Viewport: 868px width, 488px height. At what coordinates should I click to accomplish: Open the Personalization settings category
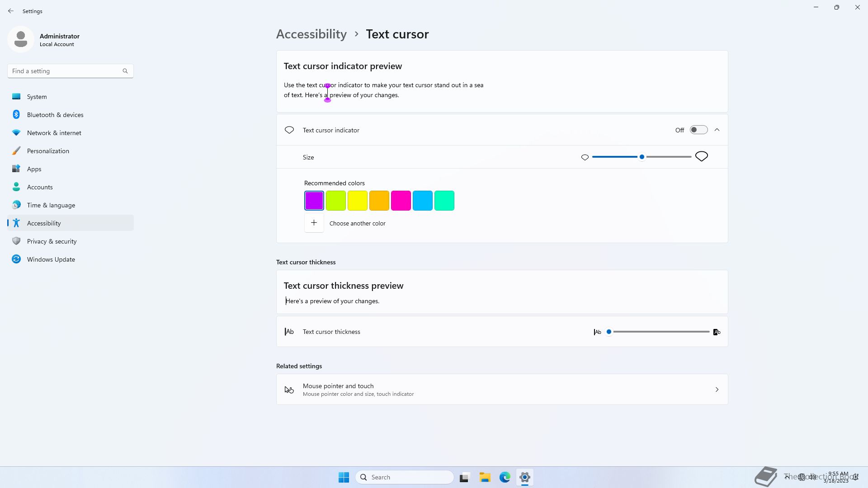(x=48, y=151)
